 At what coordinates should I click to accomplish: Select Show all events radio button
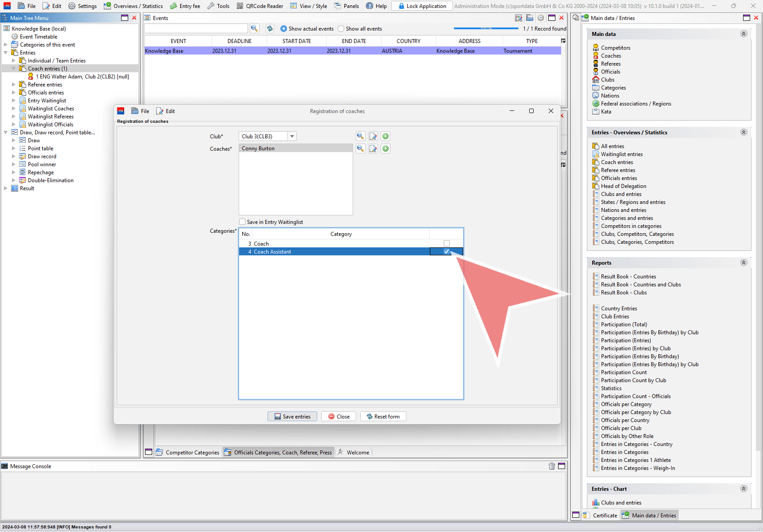341,28
